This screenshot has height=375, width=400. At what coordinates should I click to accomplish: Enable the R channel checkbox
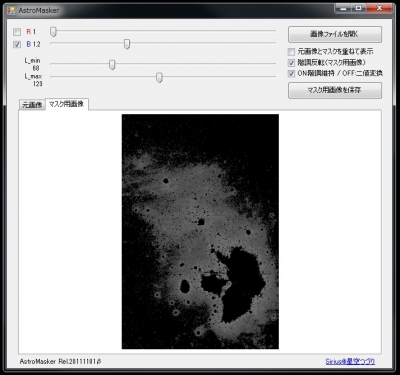(17, 32)
